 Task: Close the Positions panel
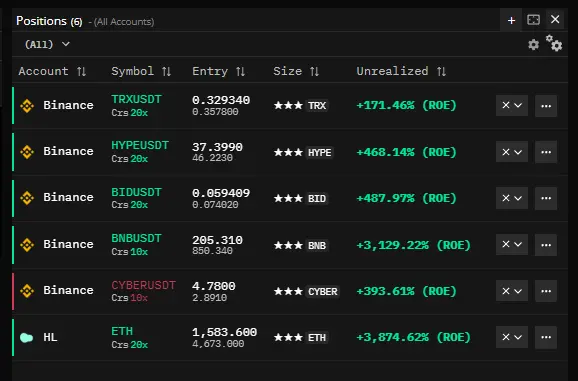[555, 20]
